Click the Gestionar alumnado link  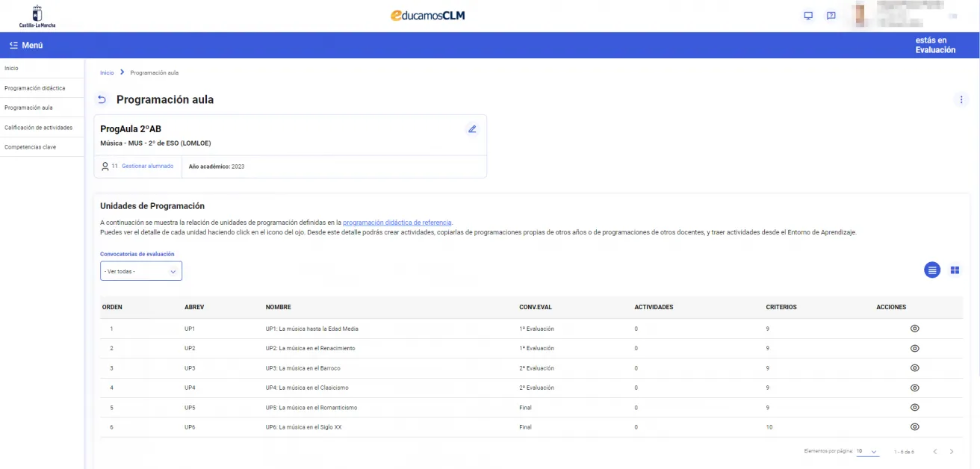(147, 167)
